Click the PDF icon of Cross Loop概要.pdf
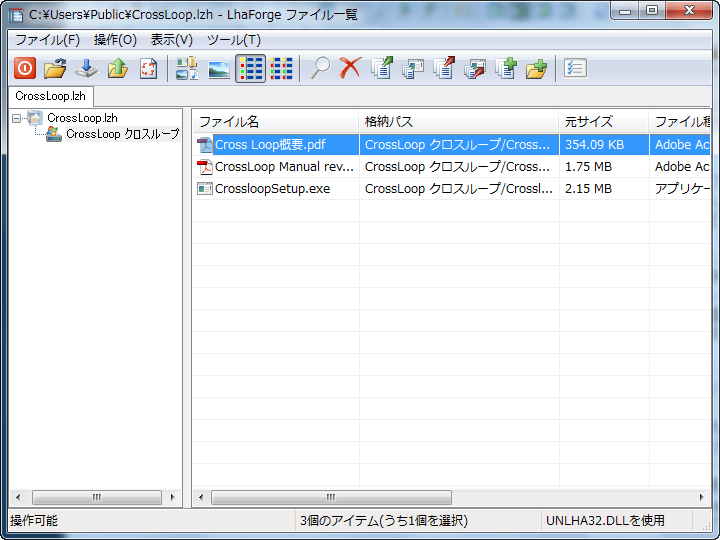The width and height of the screenshot is (720, 540). pos(204,145)
